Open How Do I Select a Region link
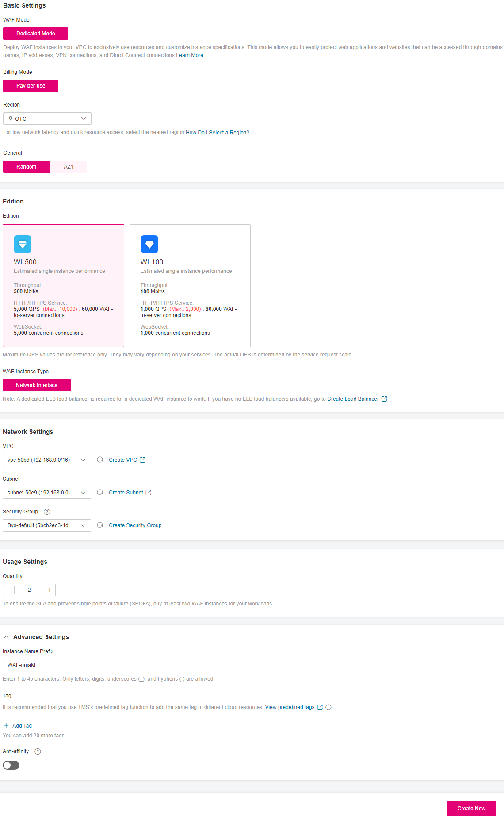 [x=218, y=133]
